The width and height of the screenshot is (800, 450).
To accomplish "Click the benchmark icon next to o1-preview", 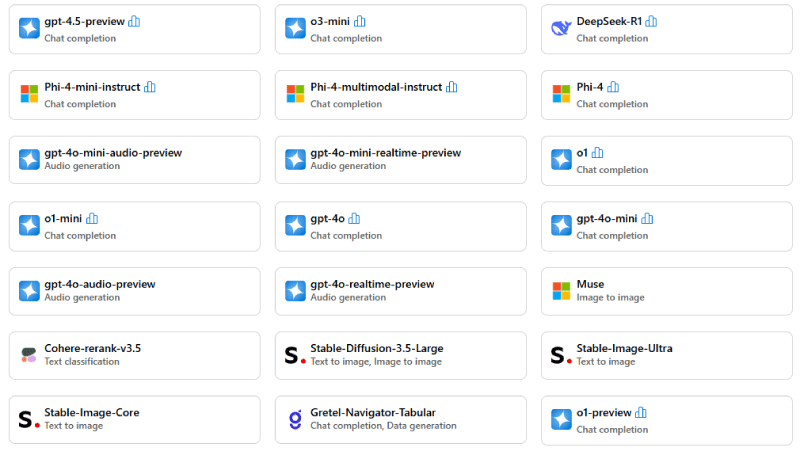I will pos(641,413).
